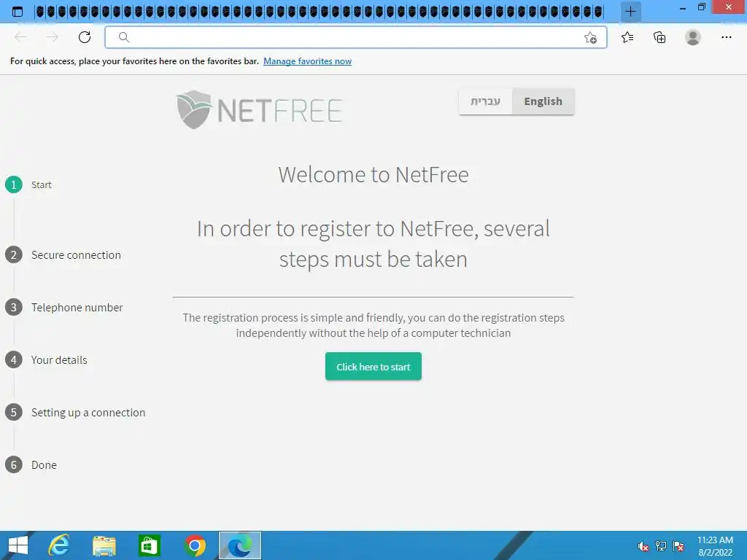The image size is (747, 560).
Task: Open the Collections icon
Action: tap(659, 37)
